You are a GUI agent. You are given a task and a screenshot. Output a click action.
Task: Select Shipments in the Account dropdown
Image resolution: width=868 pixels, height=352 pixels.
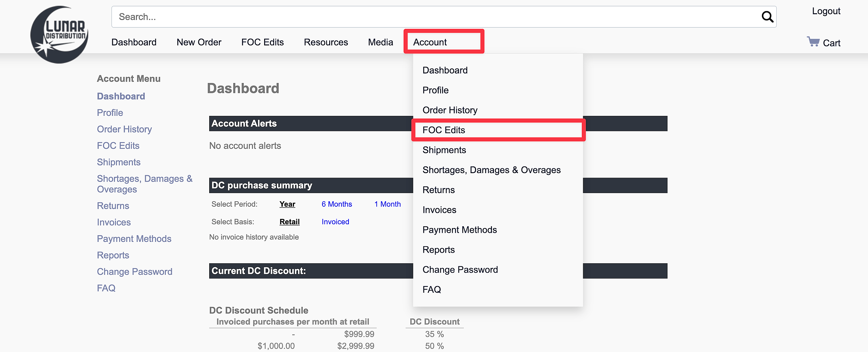[x=444, y=150]
